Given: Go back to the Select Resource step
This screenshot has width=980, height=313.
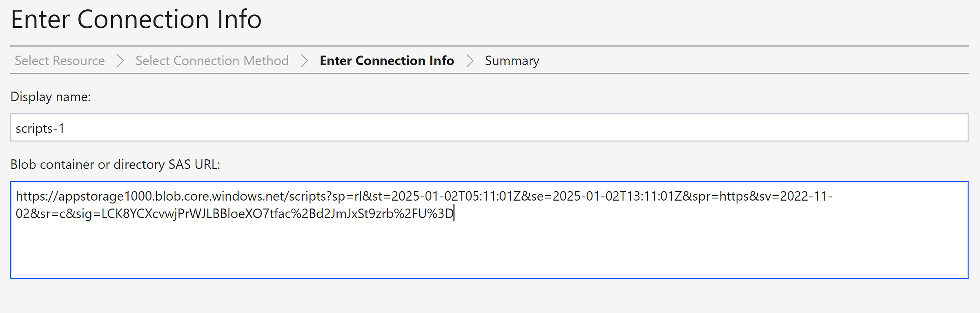Looking at the screenshot, I should point(60,60).
